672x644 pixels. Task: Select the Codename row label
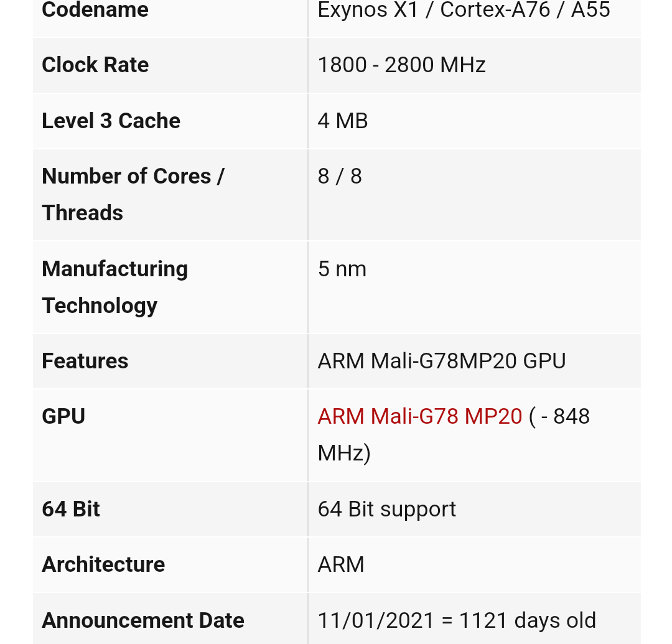(x=95, y=10)
